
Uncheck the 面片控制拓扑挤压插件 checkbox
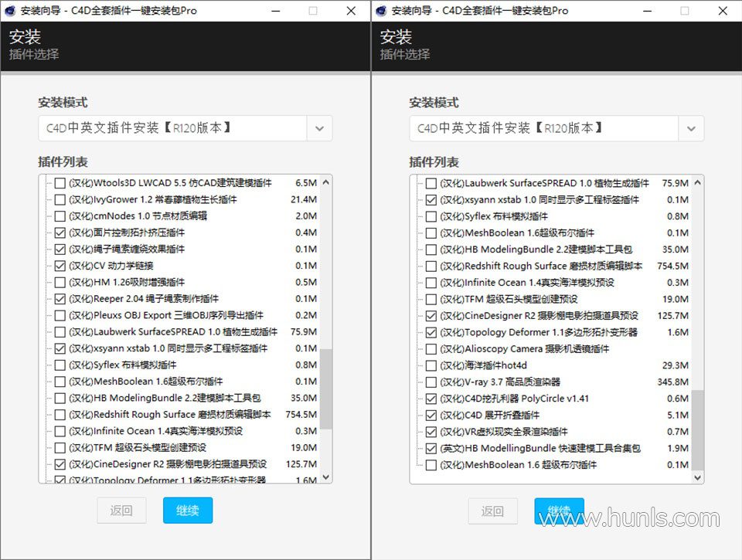pyautogui.click(x=60, y=232)
